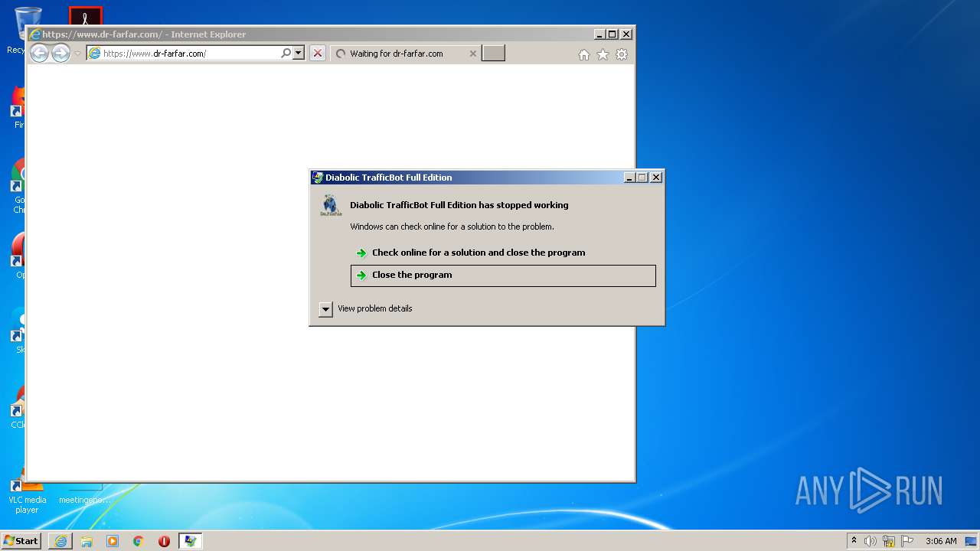Open Internet Explorer Tools gear menu

[622, 54]
